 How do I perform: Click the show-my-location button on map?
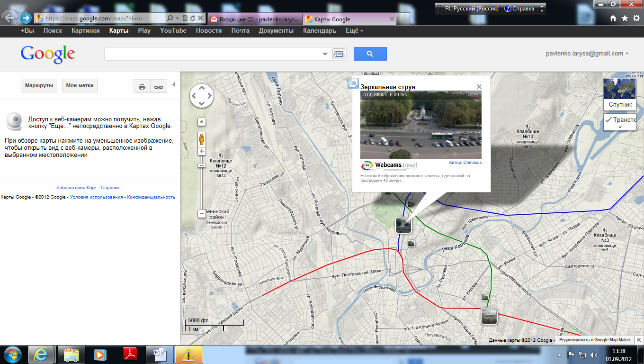[x=202, y=122]
